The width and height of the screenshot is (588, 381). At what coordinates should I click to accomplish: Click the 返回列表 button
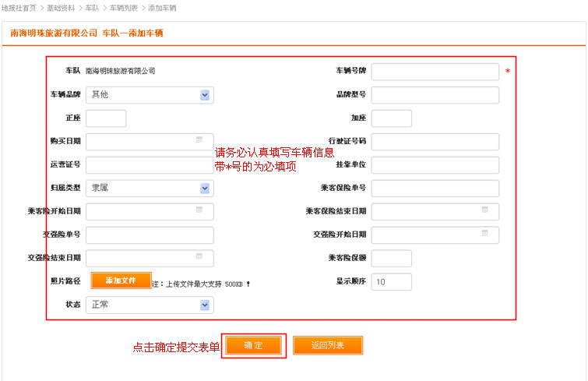[328, 345]
